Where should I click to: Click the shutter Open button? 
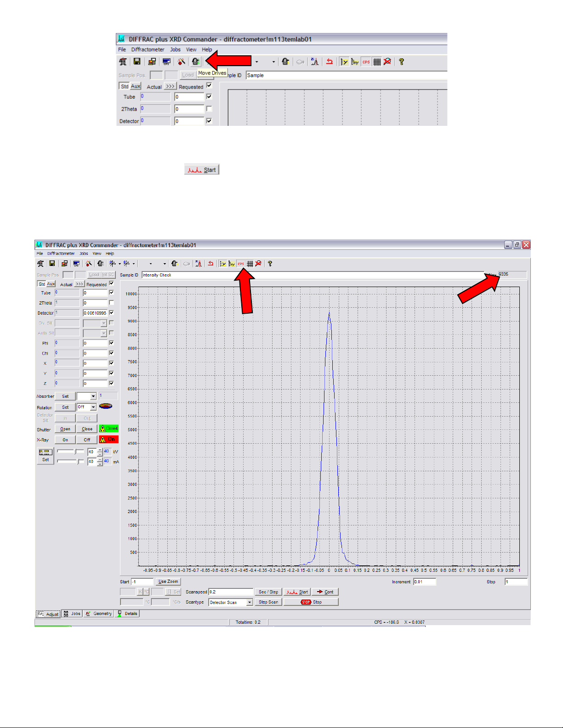(x=65, y=429)
